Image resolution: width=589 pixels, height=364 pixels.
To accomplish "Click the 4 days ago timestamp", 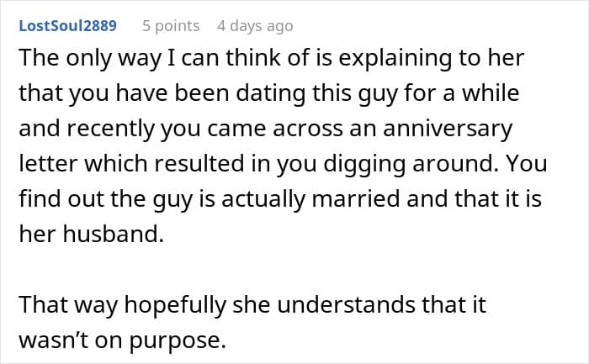I will coord(255,26).
